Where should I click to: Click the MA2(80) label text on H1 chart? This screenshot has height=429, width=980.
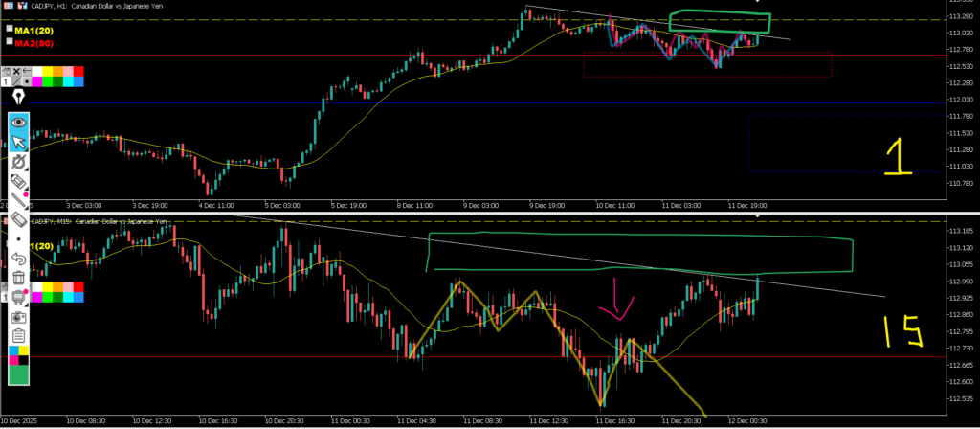33,42
